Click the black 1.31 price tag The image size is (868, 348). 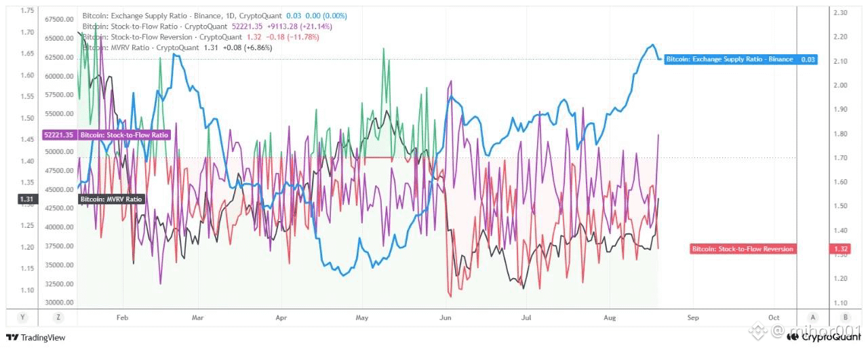tap(26, 199)
